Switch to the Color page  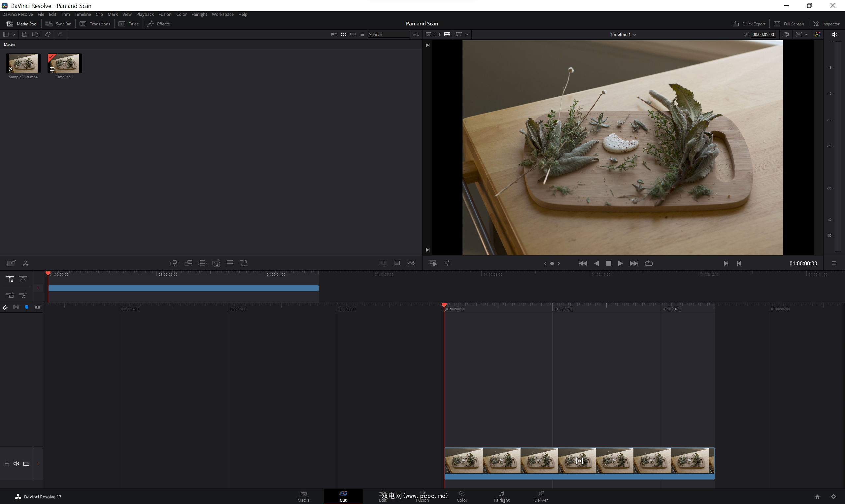coord(461,496)
